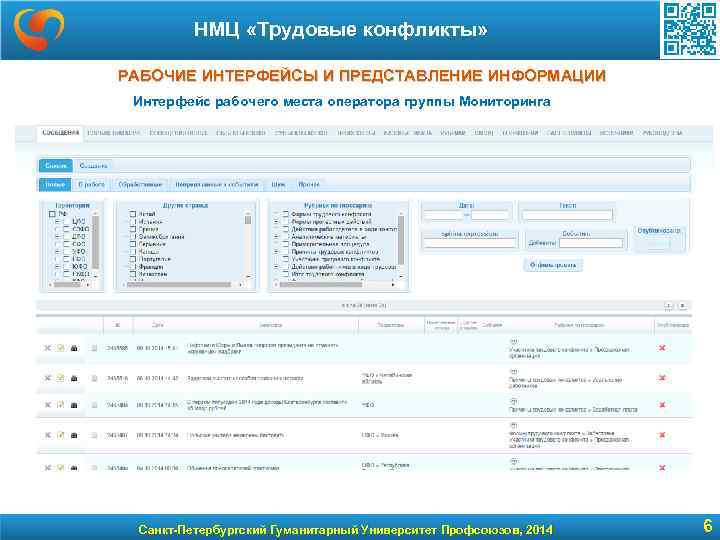Viewport: 720px width, 540px height.
Task: Click red X publish status in Москва row
Action: 662,435
